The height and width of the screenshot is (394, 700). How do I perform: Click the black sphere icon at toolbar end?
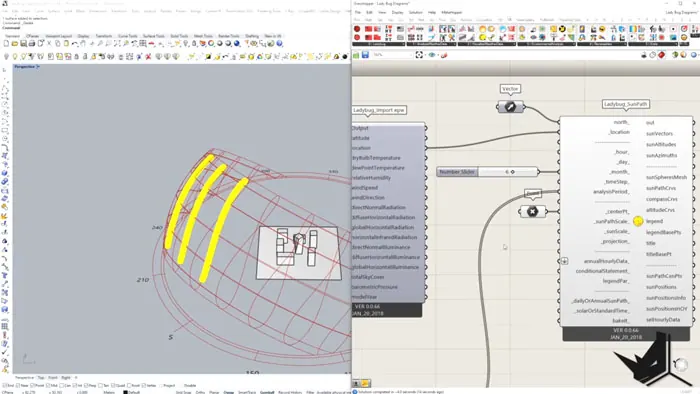point(345,57)
